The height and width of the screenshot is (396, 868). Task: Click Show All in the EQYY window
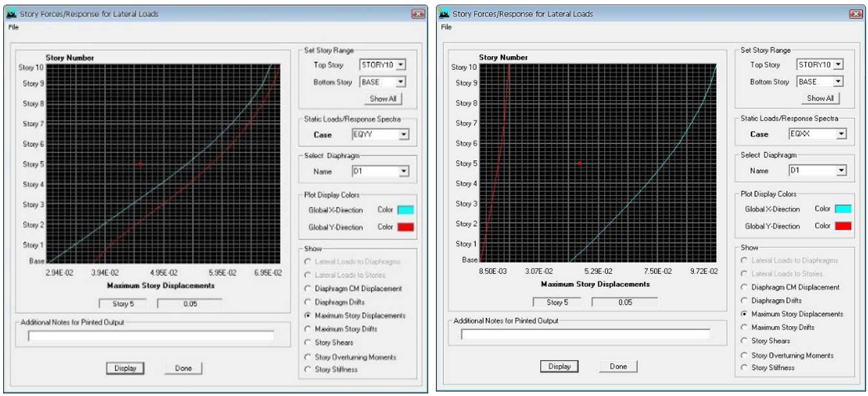tap(383, 99)
